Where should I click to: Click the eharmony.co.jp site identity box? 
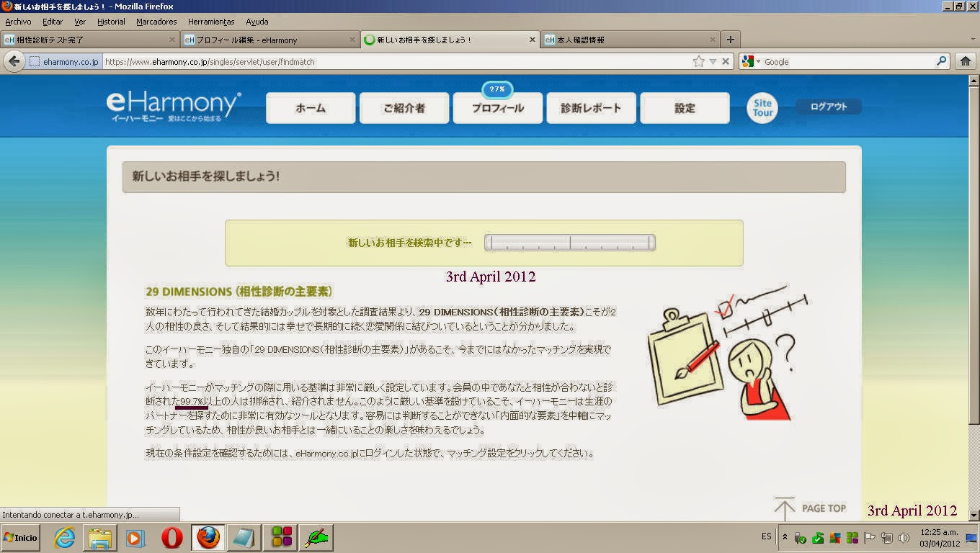[64, 62]
